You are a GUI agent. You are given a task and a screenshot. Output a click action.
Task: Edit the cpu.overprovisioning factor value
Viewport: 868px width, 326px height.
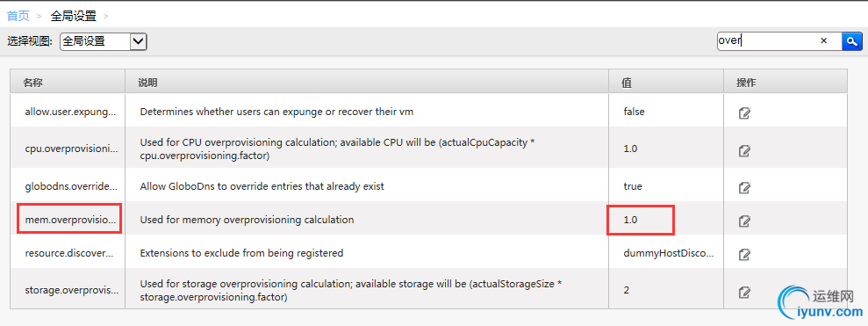pos(744,150)
